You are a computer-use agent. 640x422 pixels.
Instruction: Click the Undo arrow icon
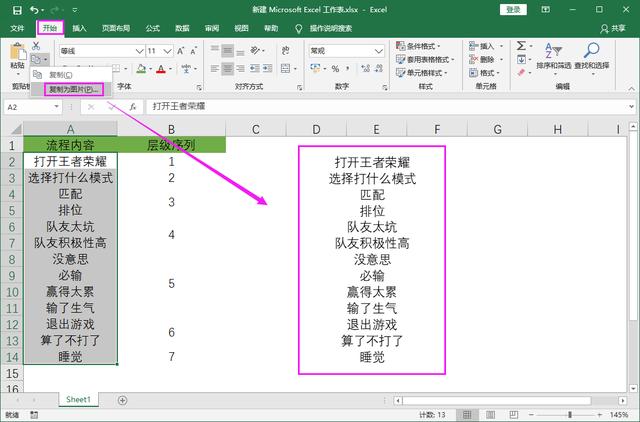coord(34,10)
